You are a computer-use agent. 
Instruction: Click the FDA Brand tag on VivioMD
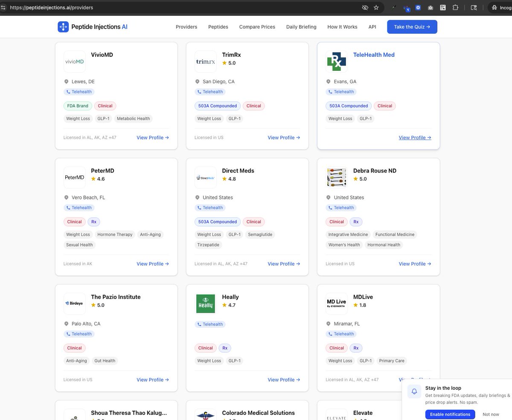(77, 106)
